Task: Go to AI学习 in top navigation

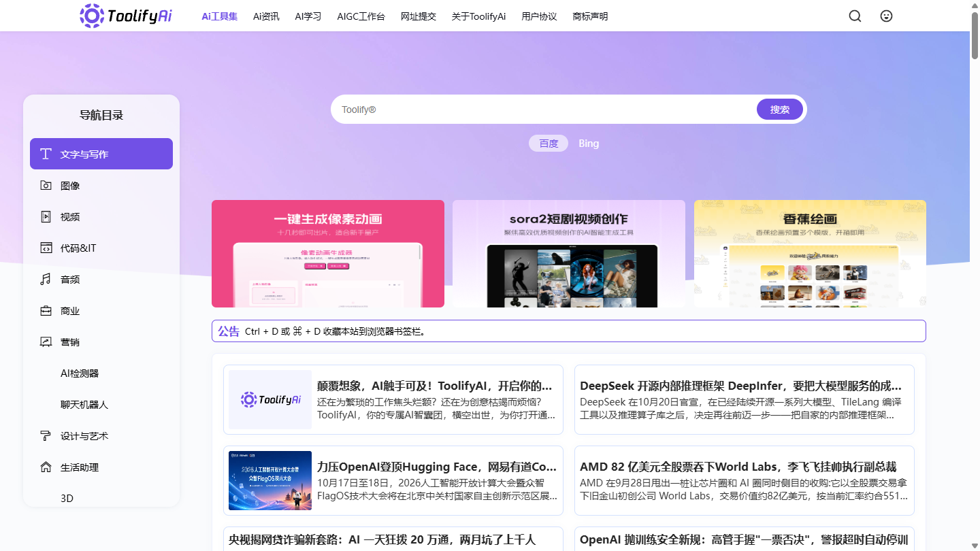Action: pos(308,16)
